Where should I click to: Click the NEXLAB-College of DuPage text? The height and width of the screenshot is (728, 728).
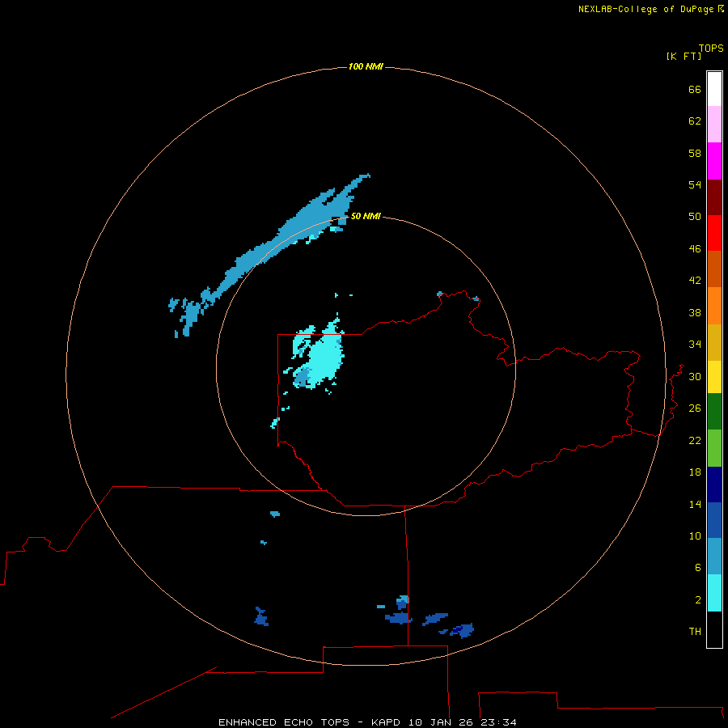pyautogui.click(x=645, y=9)
